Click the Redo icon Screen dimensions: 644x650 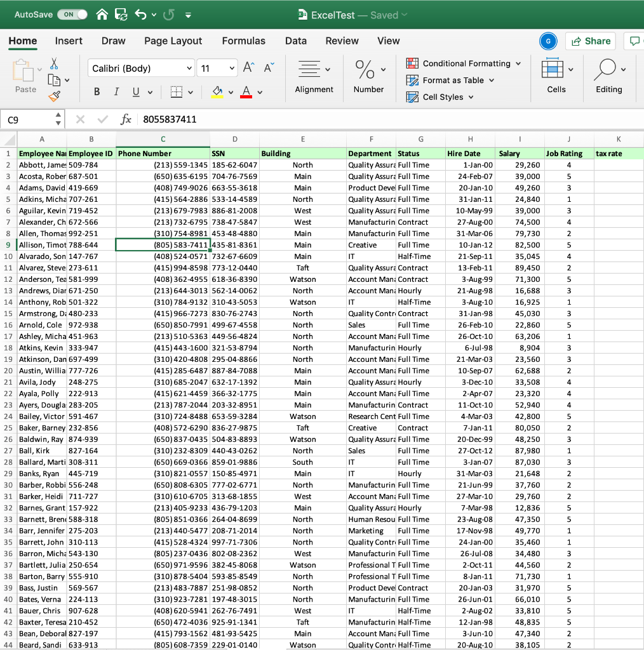tap(169, 14)
